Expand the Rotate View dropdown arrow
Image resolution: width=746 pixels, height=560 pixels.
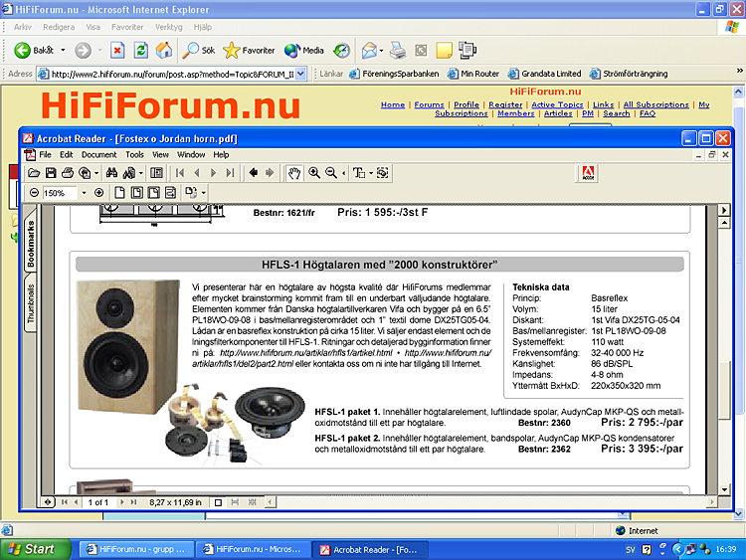click(204, 193)
